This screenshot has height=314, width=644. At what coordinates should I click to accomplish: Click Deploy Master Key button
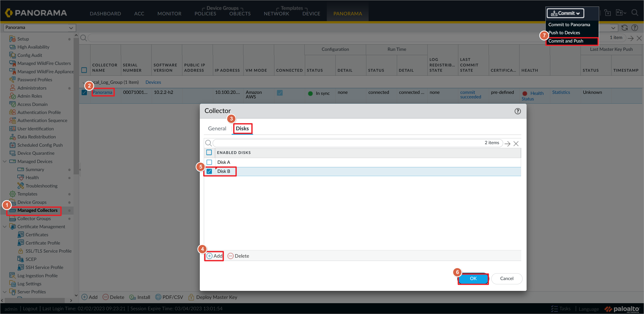(213, 297)
